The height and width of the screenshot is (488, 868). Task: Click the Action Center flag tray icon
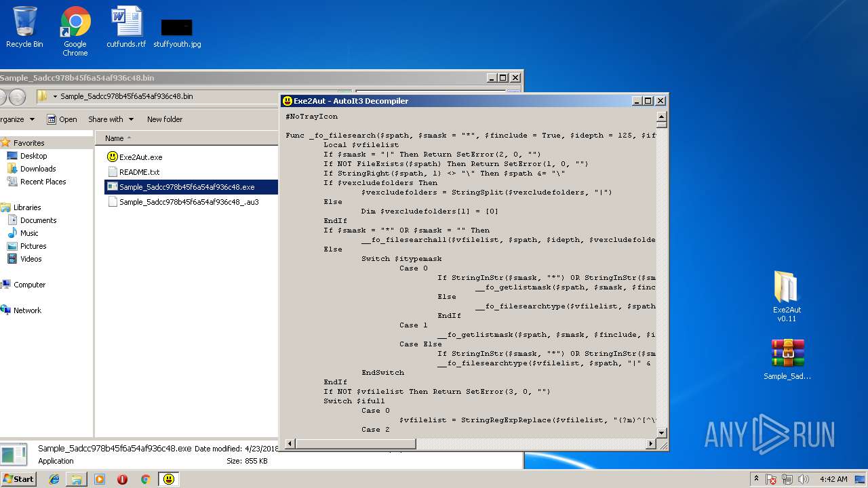pyautogui.click(x=772, y=479)
